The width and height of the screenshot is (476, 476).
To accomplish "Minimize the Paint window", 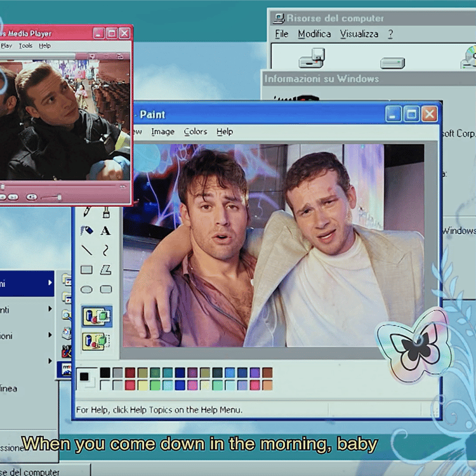I will (x=393, y=114).
